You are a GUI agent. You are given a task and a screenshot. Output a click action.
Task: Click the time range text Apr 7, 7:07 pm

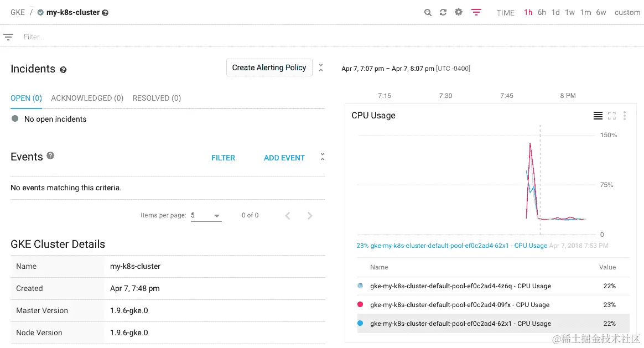click(362, 69)
